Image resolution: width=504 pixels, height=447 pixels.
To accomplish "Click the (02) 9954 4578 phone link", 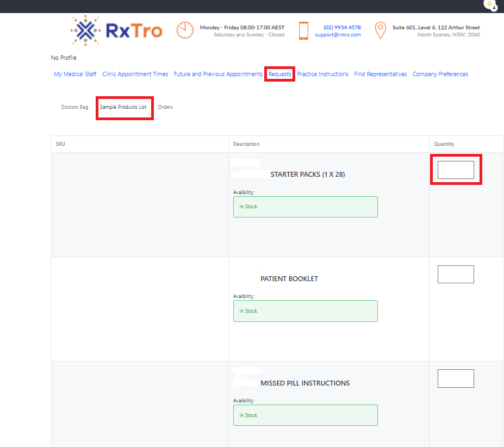I will click(342, 27).
